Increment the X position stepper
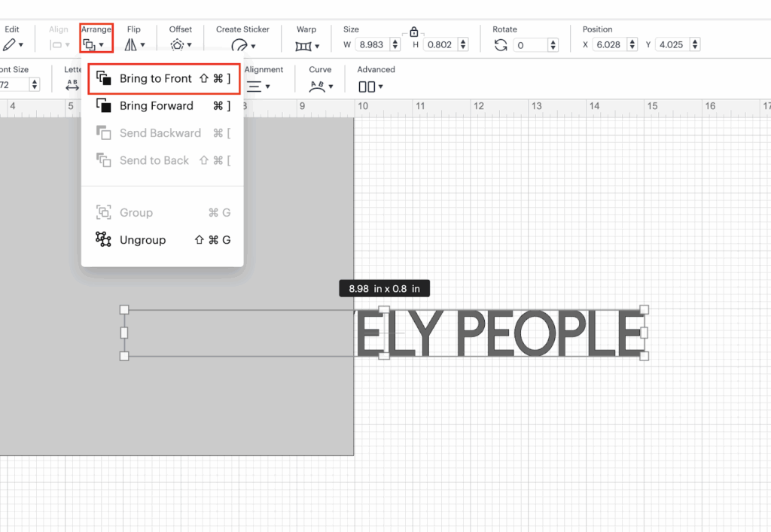 632,41
